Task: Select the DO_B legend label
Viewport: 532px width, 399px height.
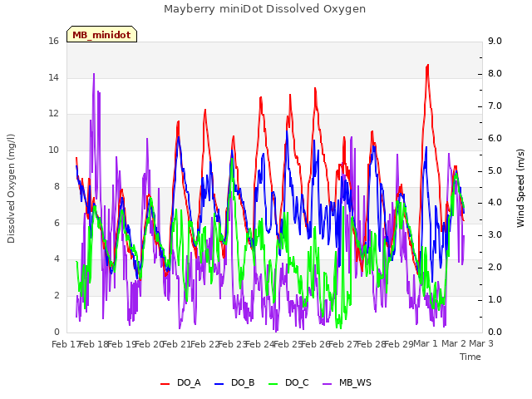Action: [243, 382]
